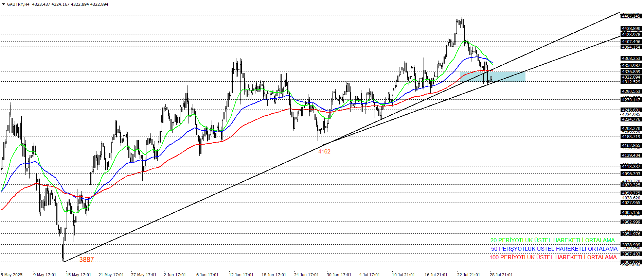The height and width of the screenshot is (279, 644).
Task: Click the 4183.719 price level label
Action: [631, 137]
